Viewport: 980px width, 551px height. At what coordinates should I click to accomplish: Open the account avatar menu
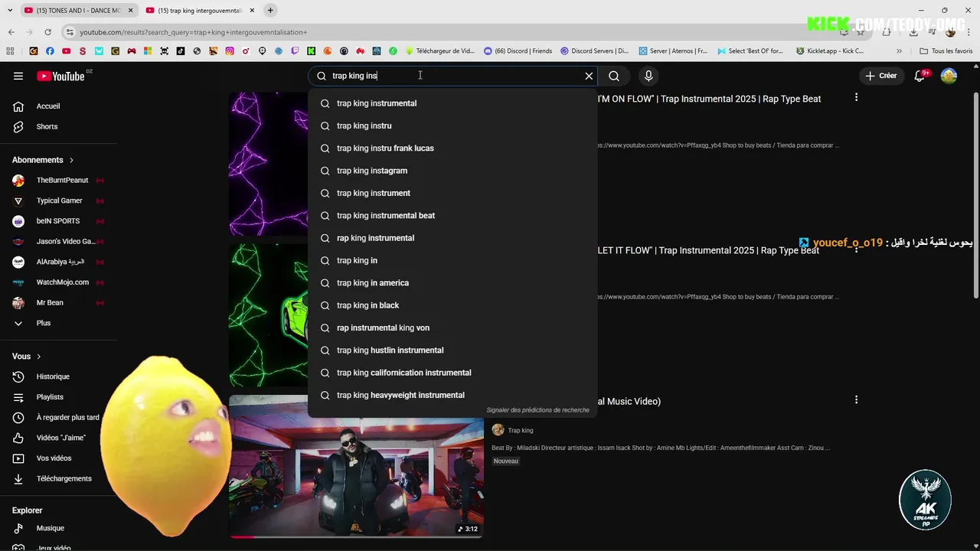point(949,76)
